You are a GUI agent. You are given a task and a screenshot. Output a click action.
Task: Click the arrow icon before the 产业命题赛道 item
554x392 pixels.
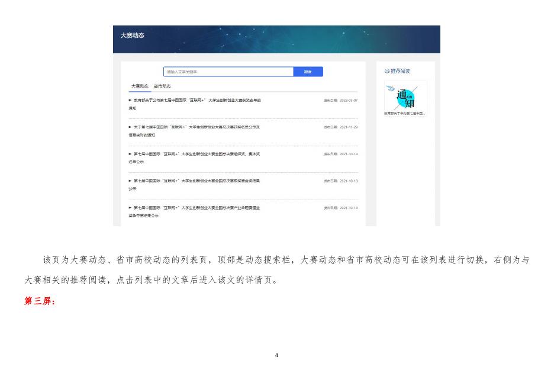[x=131, y=207]
